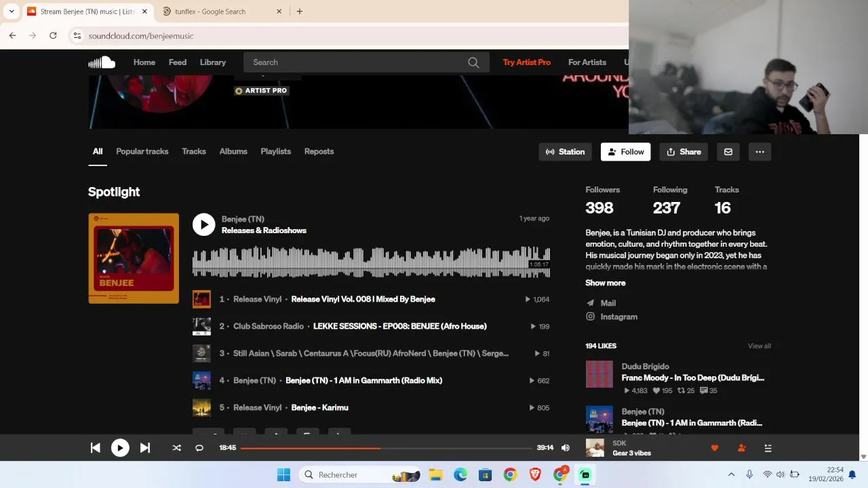
Task: Switch to the Albums tab
Action: point(233,151)
